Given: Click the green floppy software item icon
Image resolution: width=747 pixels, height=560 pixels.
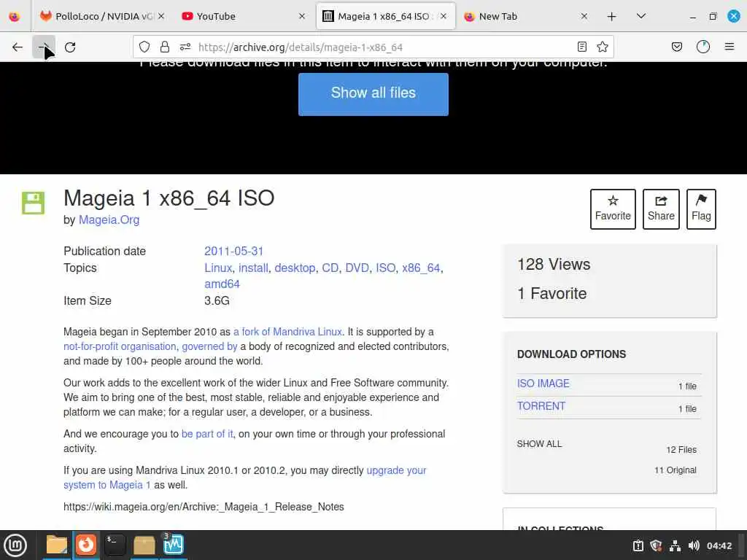Looking at the screenshot, I should tap(33, 203).
